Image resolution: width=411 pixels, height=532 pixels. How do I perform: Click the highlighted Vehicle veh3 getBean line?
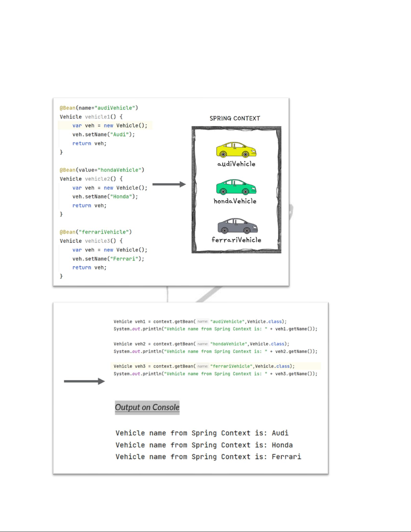(x=204, y=366)
